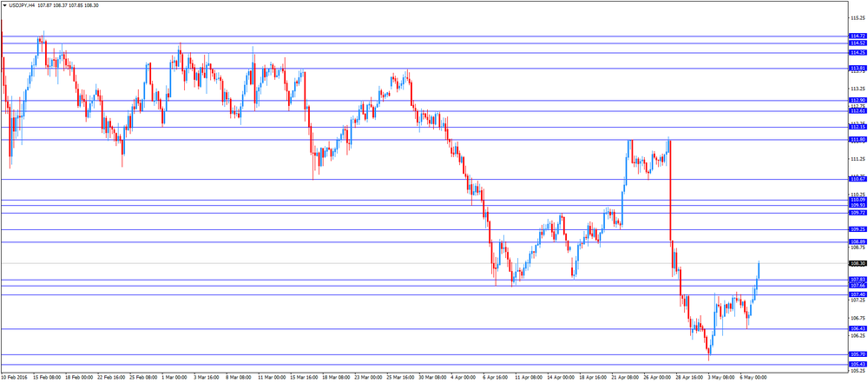
Task: Click the 6 May 00:00 time label
Action: [753, 378]
